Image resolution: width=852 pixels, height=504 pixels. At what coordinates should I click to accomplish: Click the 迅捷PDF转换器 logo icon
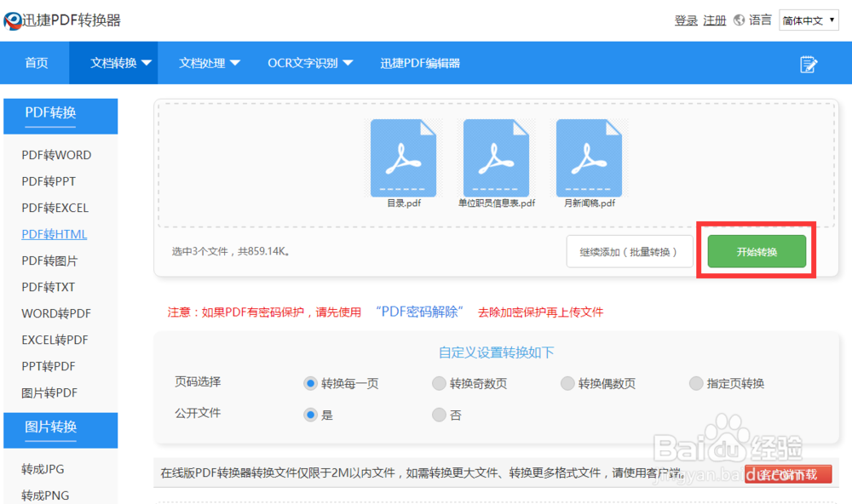pos(14,19)
